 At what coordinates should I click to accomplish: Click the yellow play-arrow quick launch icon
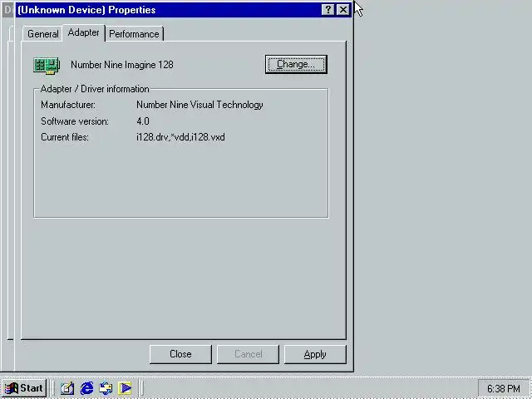click(x=125, y=388)
